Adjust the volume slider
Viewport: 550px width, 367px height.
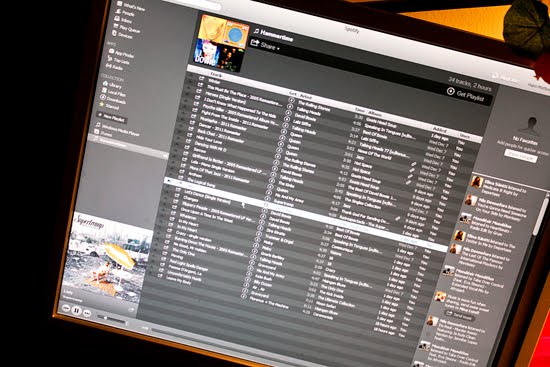(112, 319)
